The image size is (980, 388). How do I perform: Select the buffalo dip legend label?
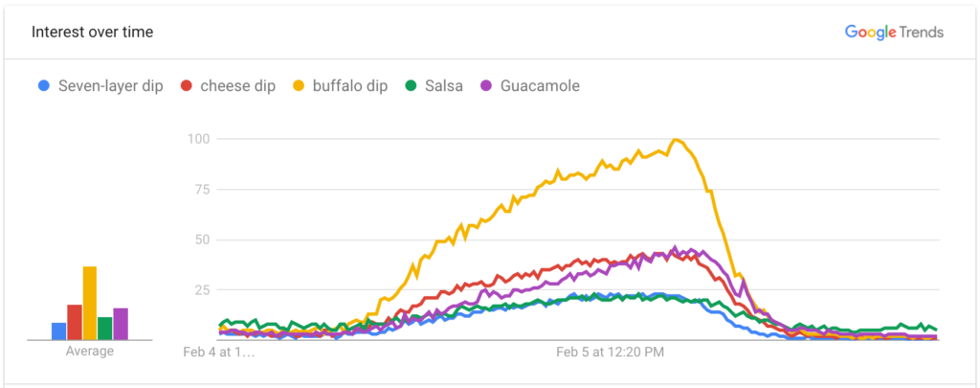[x=350, y=86]
